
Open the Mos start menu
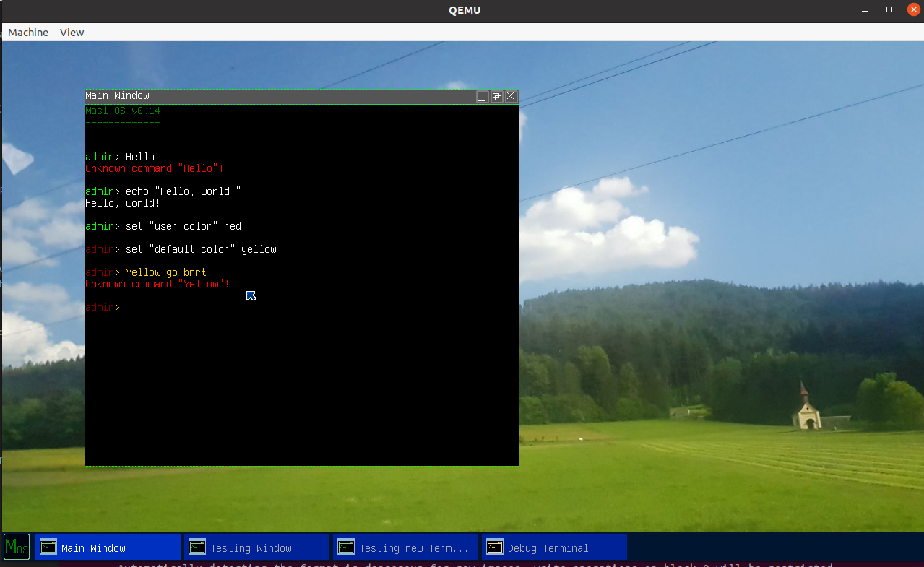(15, 547)
